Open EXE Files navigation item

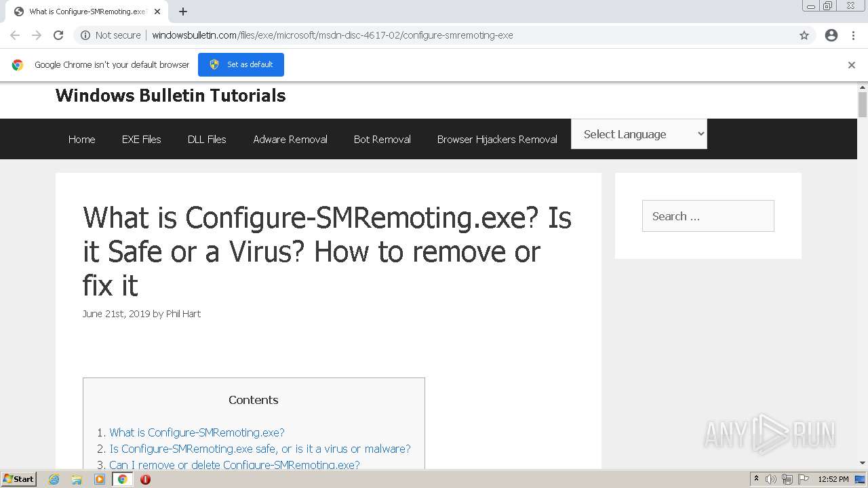[141, 139]
